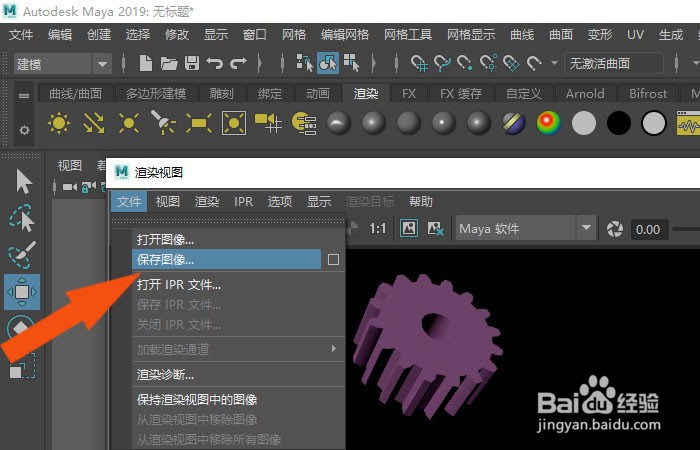This screenshot has width=700, height=450.
Task: Switch to 绑定 shelf tab
Action: tap(270, 94)
